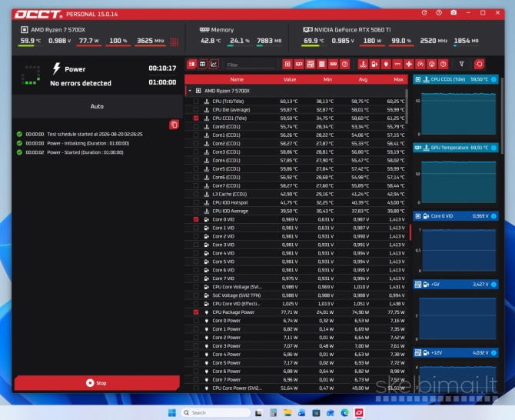Switch to graph-only monitoring view icon
The height and width of the screenshot is (420, 515).
(x=214, y=64)
